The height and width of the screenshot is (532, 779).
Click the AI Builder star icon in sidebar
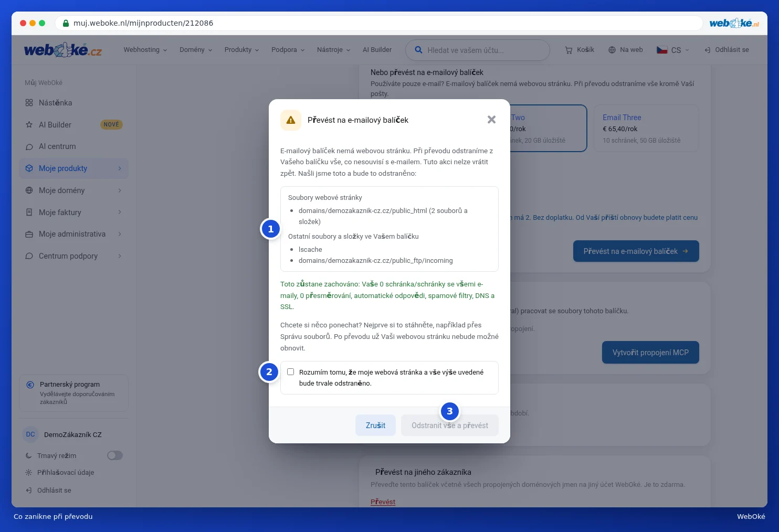pos(29,125)
